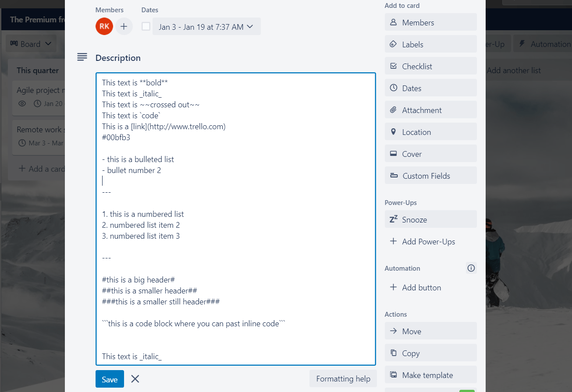Viewport: 572px width, 392px height.
Task: Click Add Power-Ups
Action: (x=430, y=241)
